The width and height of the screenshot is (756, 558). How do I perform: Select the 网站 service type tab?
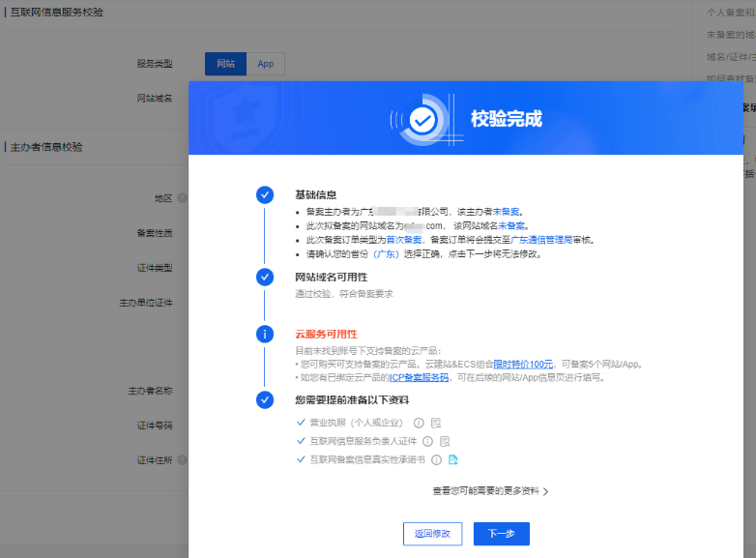pos(225,64)
